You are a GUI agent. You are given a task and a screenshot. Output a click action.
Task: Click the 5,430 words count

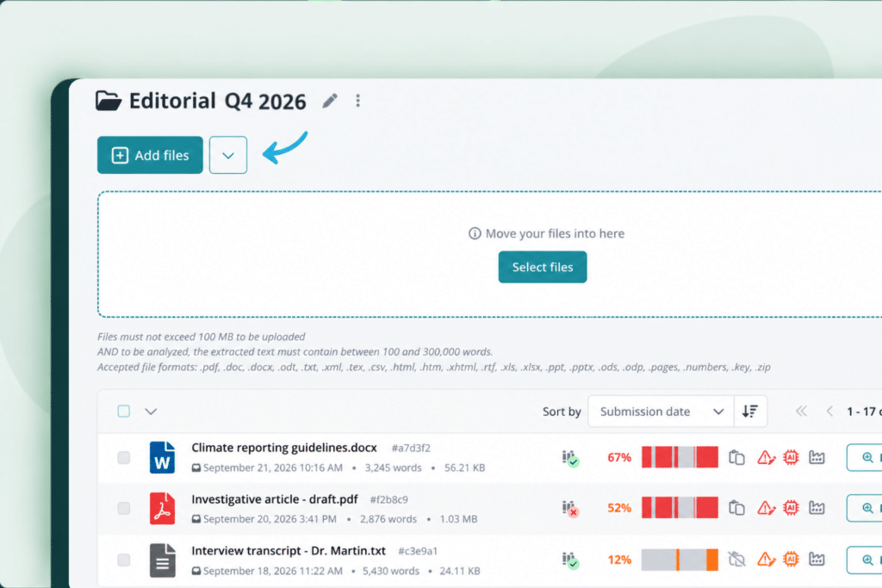pyautogui.click(x=391, y=571)
